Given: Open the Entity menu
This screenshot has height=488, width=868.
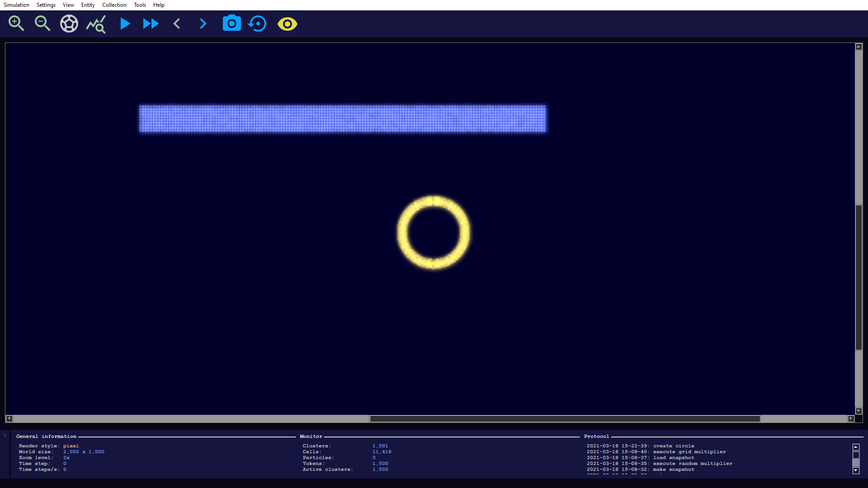Looking at the screenshot, I should click(x=88, y=5).
